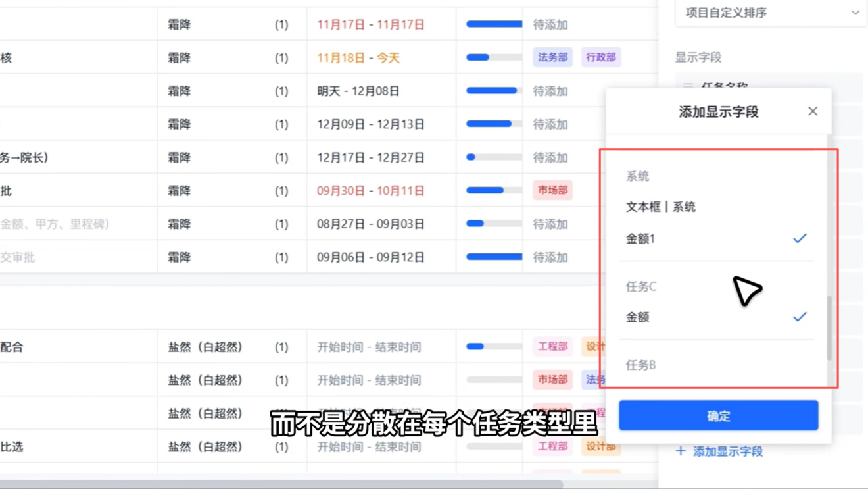Click the 添加显示字段 link

[x=728, y=451]
